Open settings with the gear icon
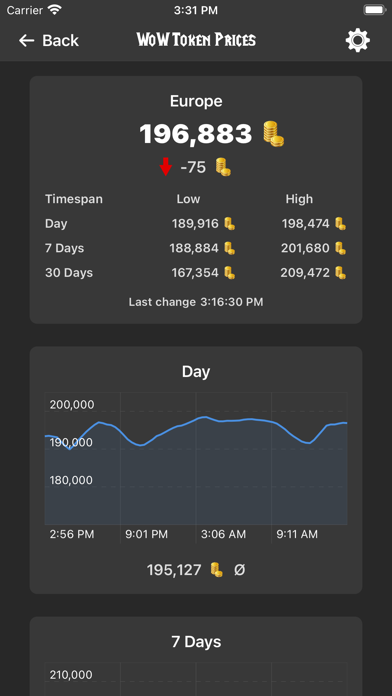Screen dimensions: 392x696 point(357,40)
